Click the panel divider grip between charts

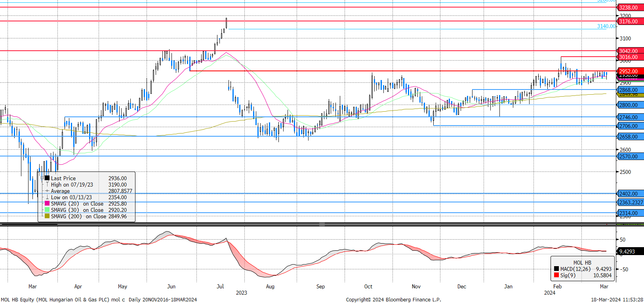[322, 225]
